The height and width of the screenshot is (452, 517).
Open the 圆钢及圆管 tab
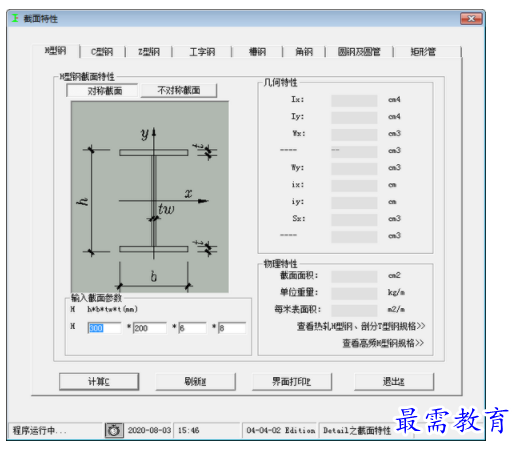pyautogui.click(x=359, y=52)
